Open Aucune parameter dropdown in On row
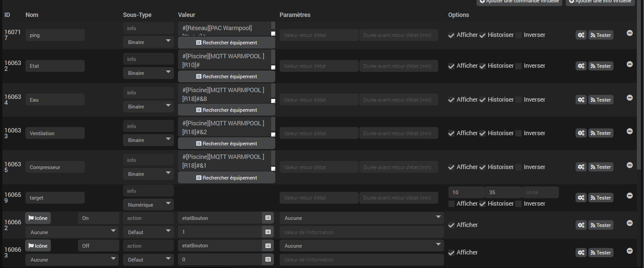Viewport: 644px width, 268px height. point(362,218)
